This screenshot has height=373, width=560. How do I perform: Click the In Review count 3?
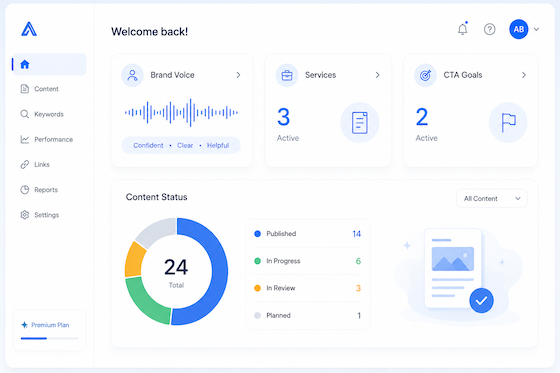(358, 288)
